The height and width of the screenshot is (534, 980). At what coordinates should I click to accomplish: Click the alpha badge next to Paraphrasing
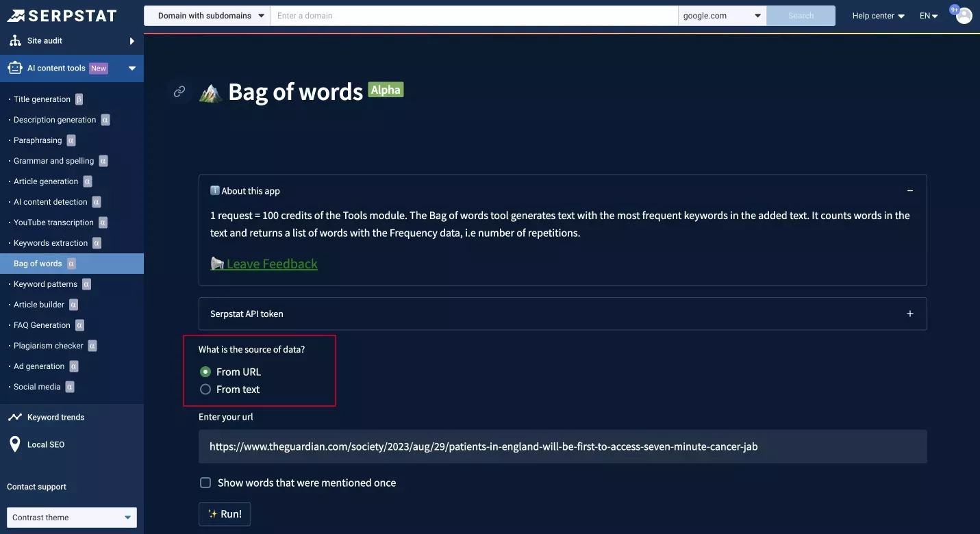coord(71,140)
